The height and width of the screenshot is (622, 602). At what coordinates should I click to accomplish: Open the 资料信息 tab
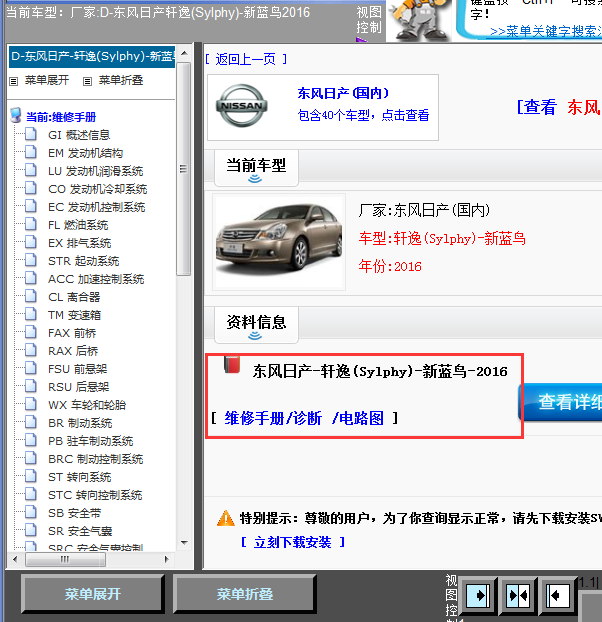(256, 324)
